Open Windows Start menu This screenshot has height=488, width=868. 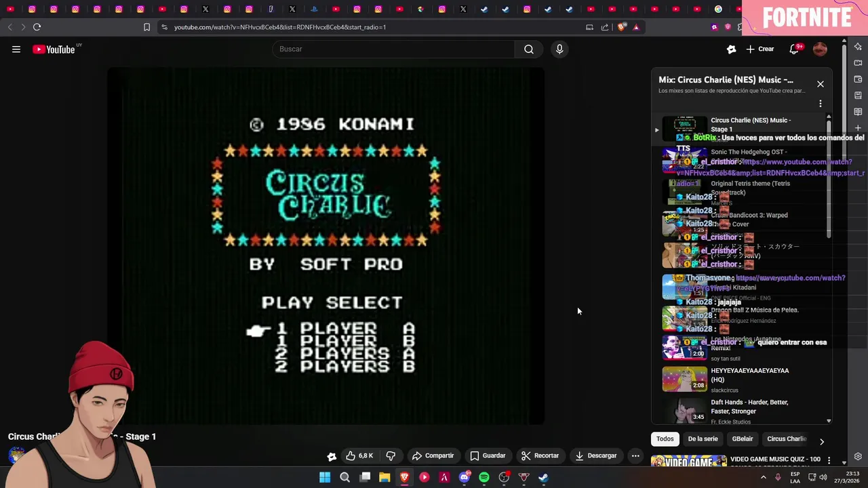tap(325, 477)
